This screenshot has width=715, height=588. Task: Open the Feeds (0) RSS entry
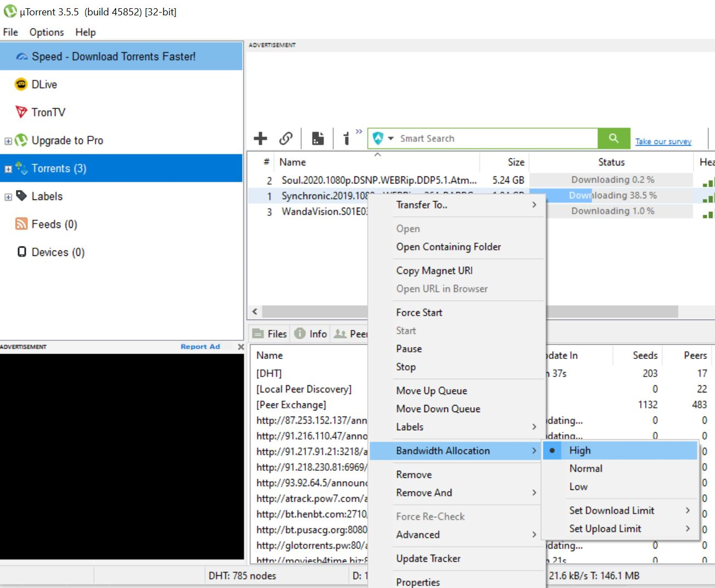(x=47, y=224)
